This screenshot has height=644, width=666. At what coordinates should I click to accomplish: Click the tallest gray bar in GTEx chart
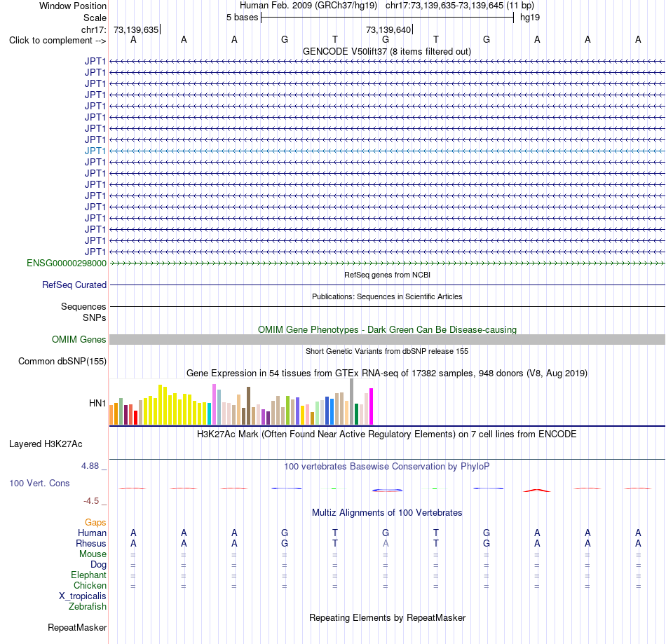point(352,402)
